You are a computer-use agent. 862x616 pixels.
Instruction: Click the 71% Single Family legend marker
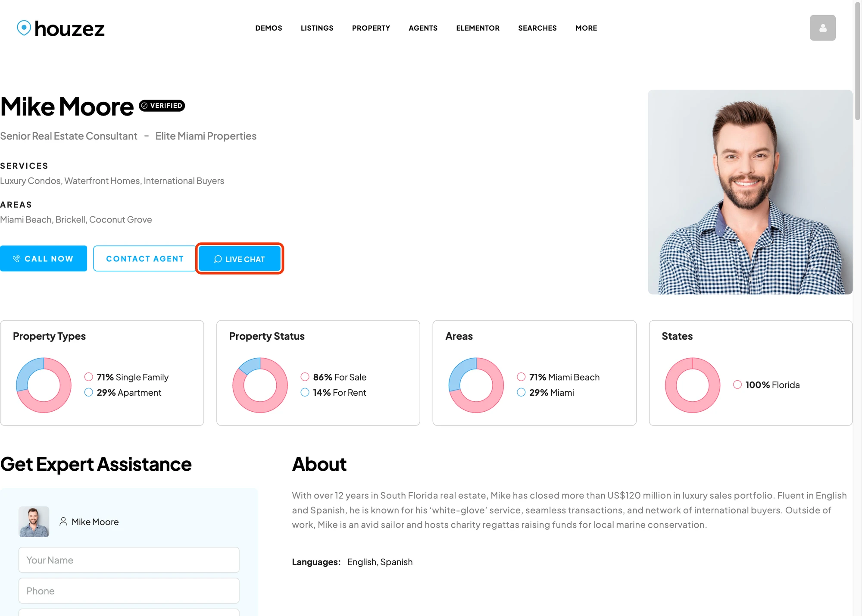click(x=88, y=377)
